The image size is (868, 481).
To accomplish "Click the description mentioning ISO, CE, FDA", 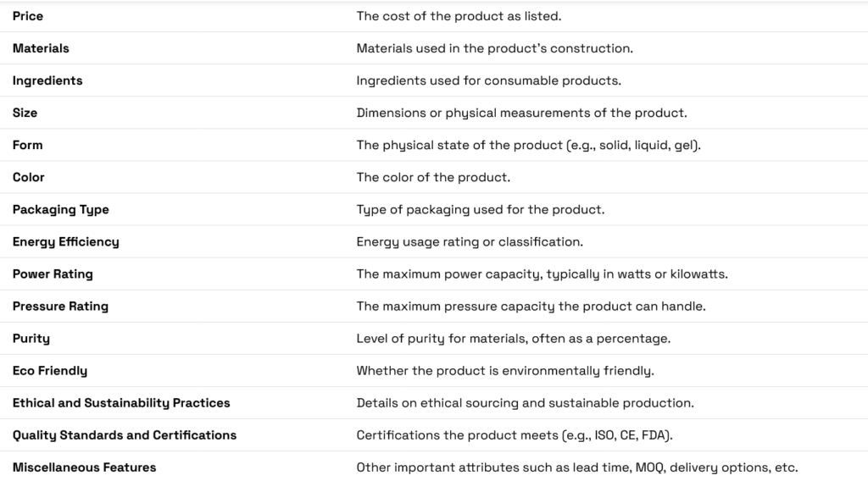I will pyautogui.click(x=515, y=435).
